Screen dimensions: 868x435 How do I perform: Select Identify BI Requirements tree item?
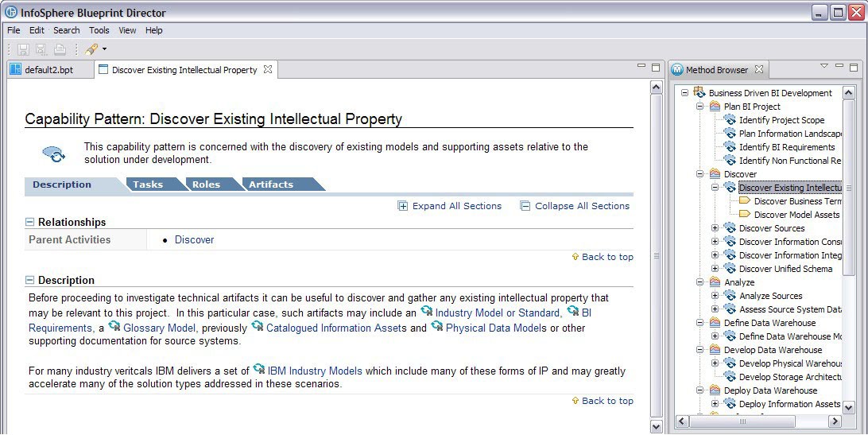(x=787, y=147)
